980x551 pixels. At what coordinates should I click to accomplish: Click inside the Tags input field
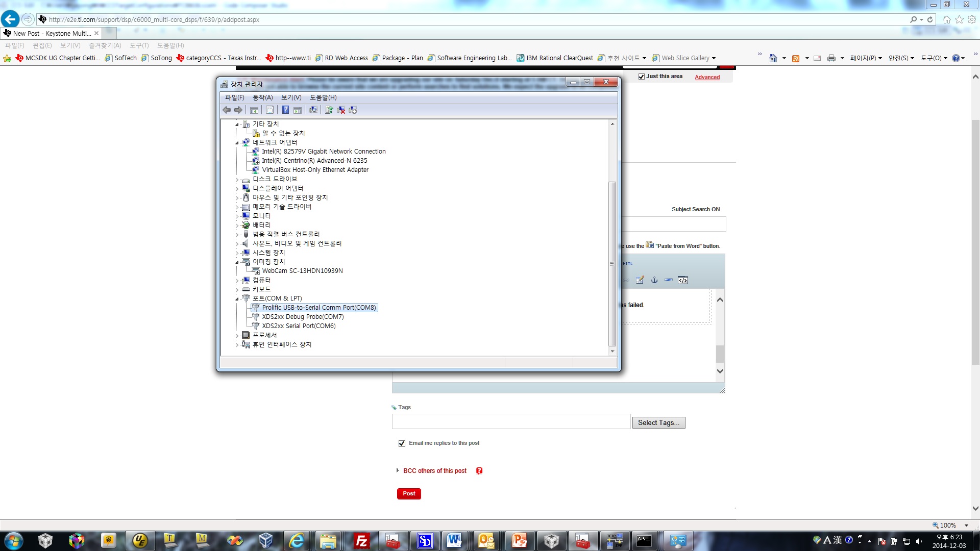click(x=511, y=421)
